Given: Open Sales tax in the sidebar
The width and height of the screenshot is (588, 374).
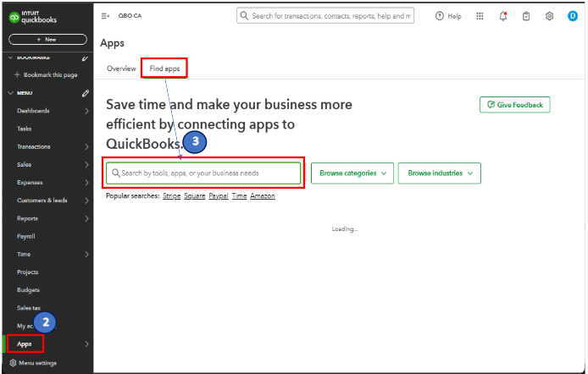Looking at the screenshot, I should pyautogui.click(x=29, y=308).
